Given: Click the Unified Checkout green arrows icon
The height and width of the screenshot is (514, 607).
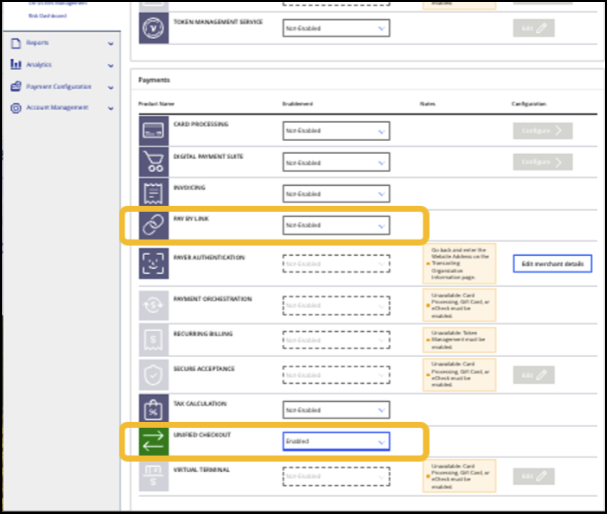Looking at the screenshot, I should pyautogui.click(x=154, y=441).
